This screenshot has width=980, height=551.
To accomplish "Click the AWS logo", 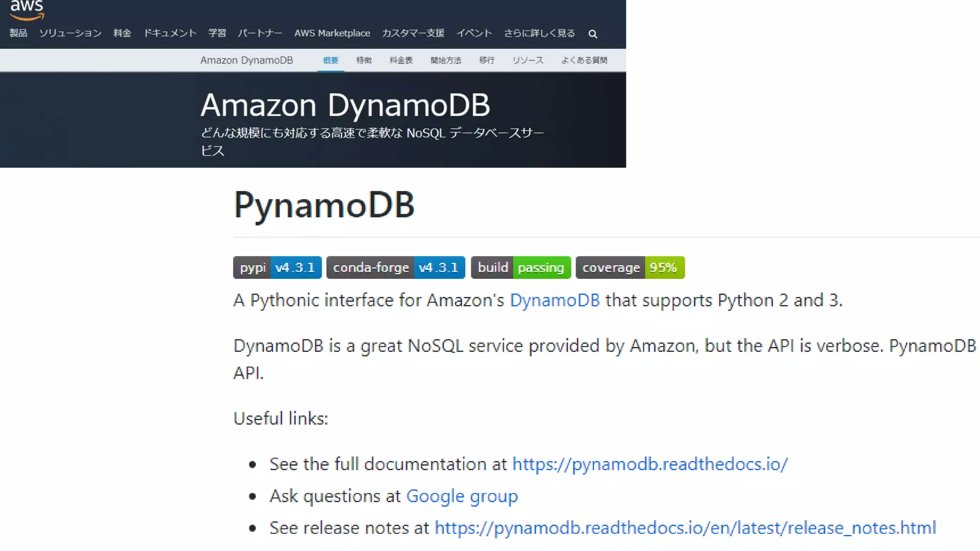I will pyautogui.click(x=27, y=10).
